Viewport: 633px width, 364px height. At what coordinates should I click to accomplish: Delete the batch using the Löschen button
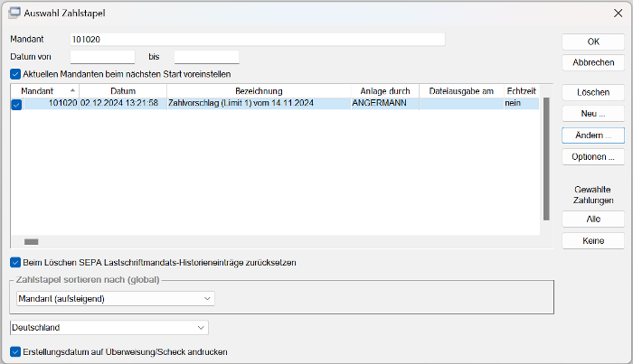(593, 92)
